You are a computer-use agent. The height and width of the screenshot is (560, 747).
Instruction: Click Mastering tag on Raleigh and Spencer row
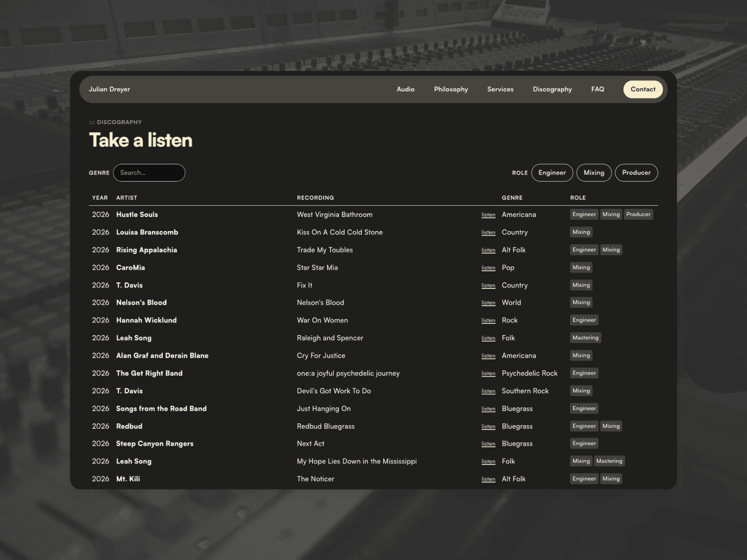click(585, 338)
